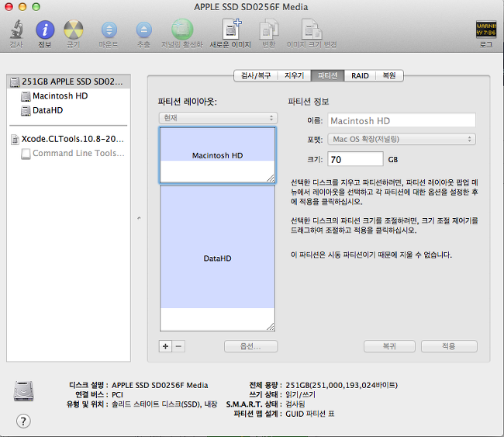The width and height of the screenshot is (504, 437).
Task: Open the 파티션 레이아웃 현재 dropdown
Action: tap(218, 118)
